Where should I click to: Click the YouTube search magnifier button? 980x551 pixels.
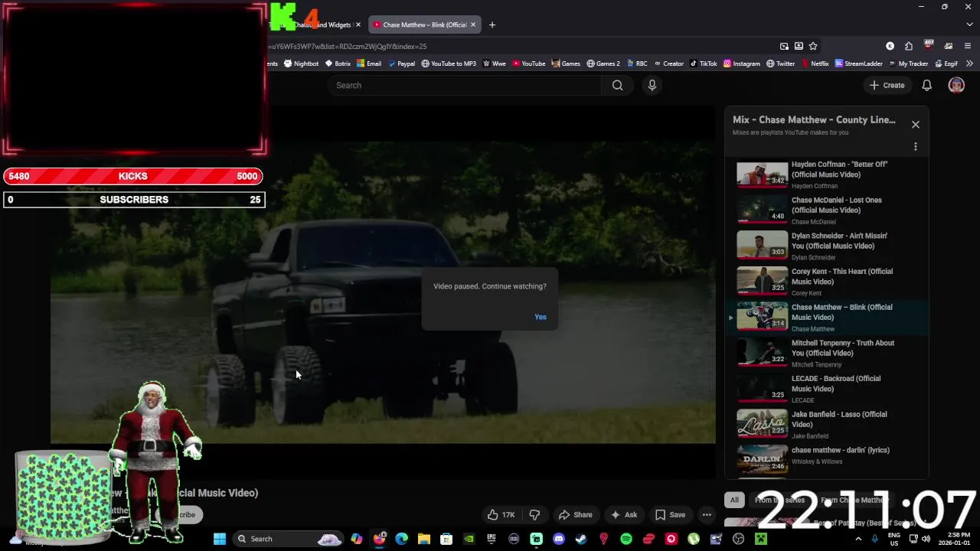pos(617,85)
